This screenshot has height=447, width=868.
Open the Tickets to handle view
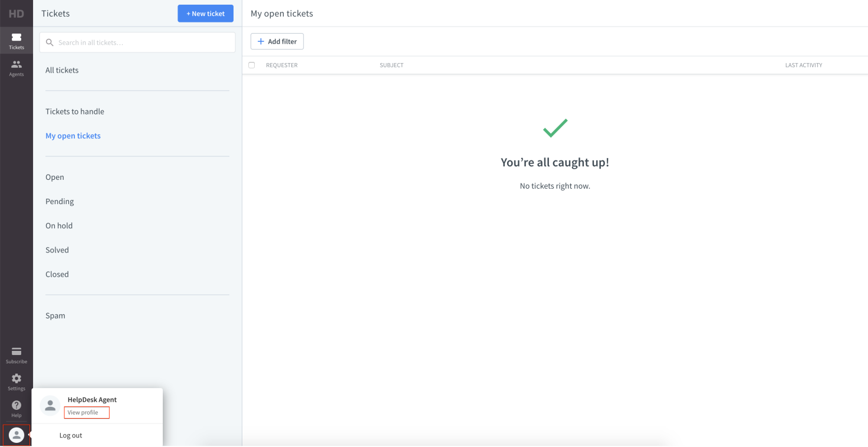(75, 111)
